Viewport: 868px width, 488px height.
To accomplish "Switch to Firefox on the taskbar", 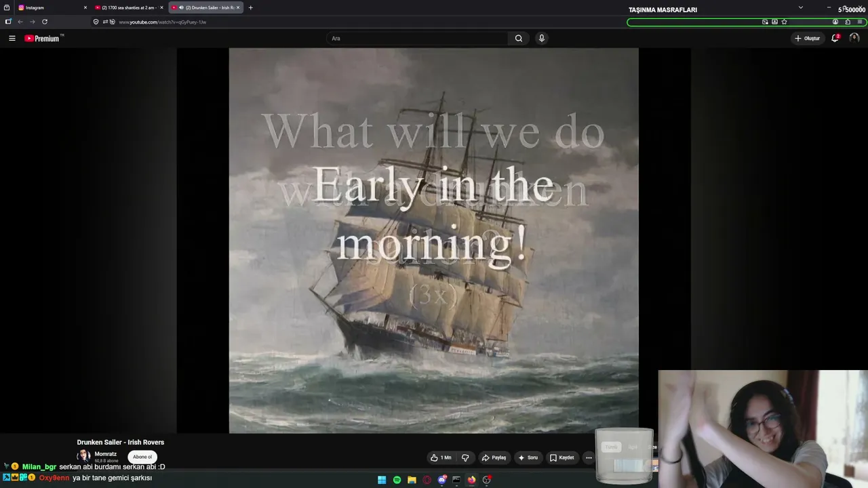I will 471,480.
